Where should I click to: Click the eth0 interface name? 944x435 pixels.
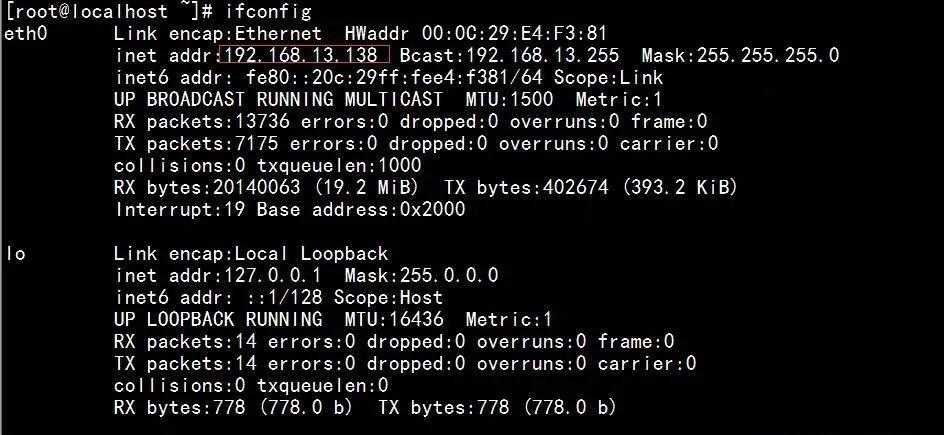click(x=25, y=34)
